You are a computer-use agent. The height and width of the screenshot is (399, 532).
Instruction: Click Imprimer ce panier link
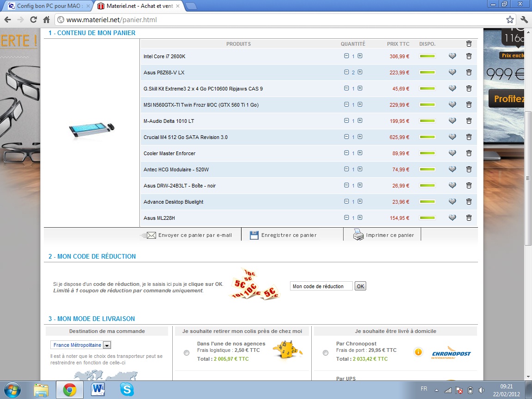point(389,235)
